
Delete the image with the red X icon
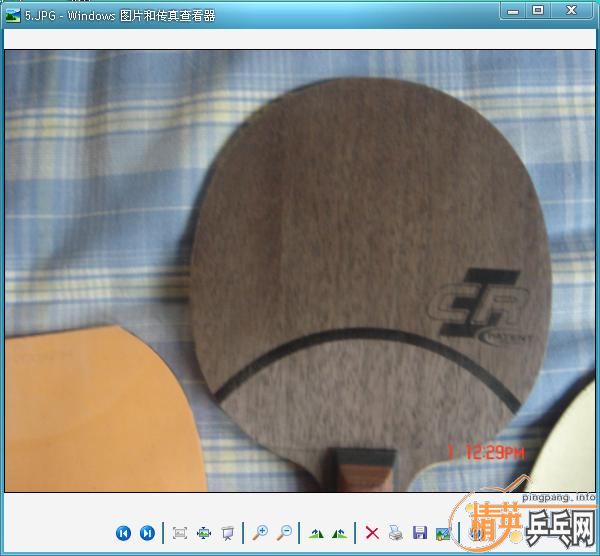pyautogui.click(x=372, y=533)
